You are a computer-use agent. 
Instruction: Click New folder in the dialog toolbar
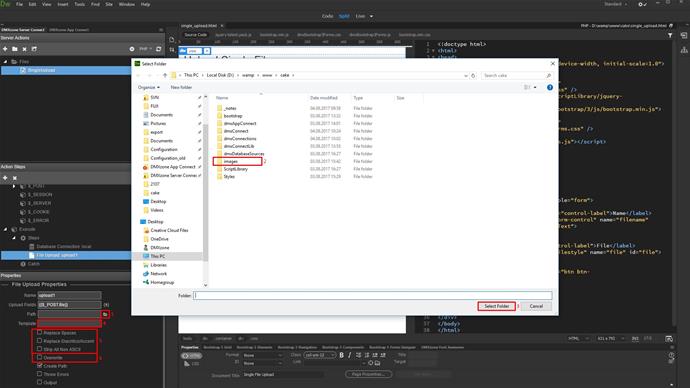pos(181,88)
